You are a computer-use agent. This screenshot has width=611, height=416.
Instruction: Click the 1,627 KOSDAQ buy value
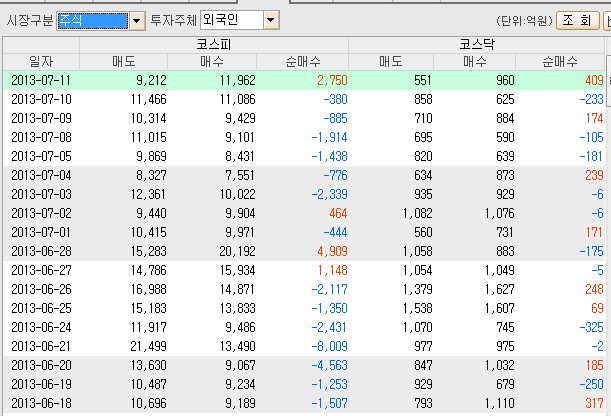500,289
